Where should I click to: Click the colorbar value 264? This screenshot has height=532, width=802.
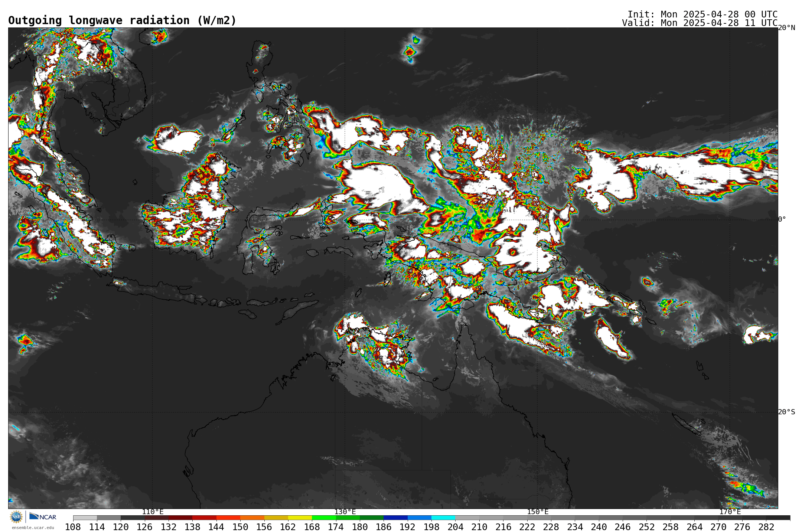(694, 527)
